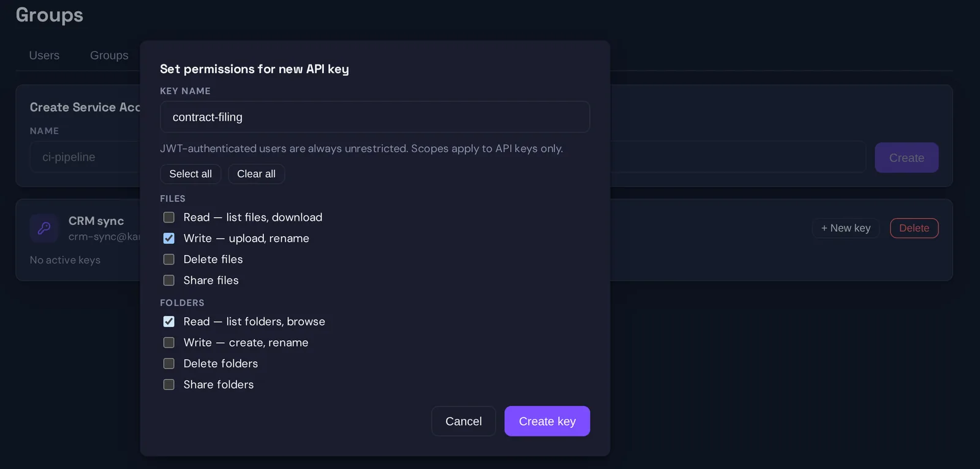The image size is (980, 469).
Task: Switch to the Groups tab
Action: [109, 55]
